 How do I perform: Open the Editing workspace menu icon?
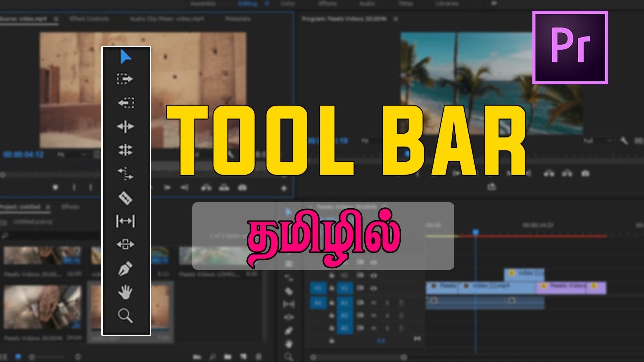pyautogui.click(x=267, y=4)
